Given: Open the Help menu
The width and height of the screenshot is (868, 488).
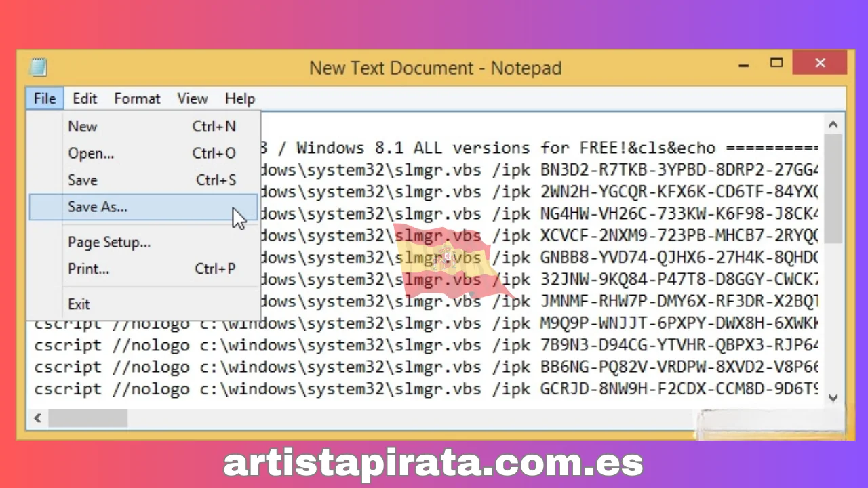Looking at the screenshot, I should (239, 98).
